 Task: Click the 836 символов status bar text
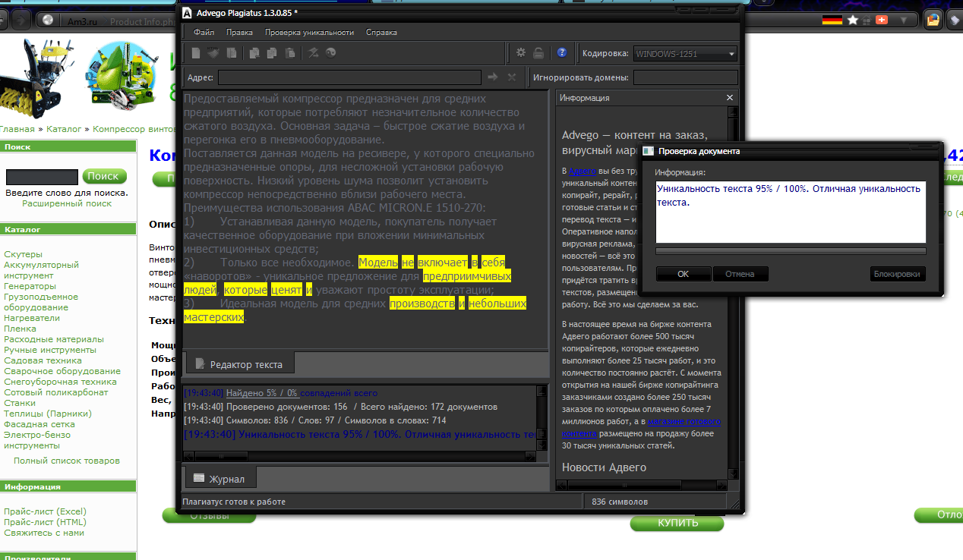click(620, 502)
